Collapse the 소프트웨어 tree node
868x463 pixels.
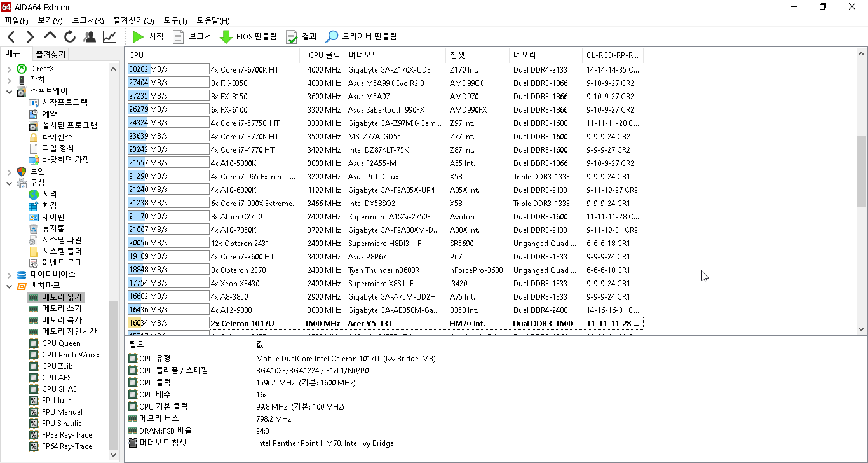[8, 92]
